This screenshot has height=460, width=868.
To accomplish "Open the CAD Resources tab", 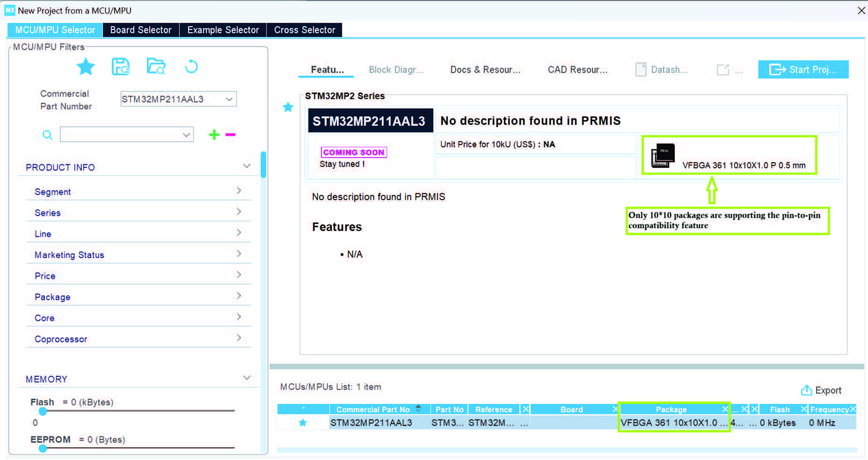I will 577,70.
